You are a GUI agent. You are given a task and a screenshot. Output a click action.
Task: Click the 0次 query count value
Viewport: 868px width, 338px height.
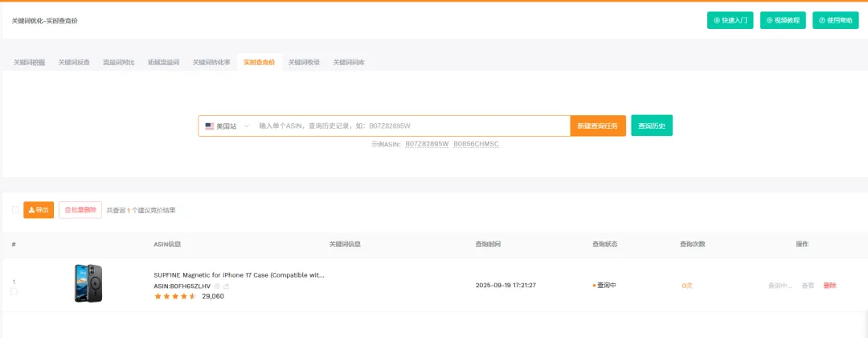pyautogui.click(x=687, y=286)
